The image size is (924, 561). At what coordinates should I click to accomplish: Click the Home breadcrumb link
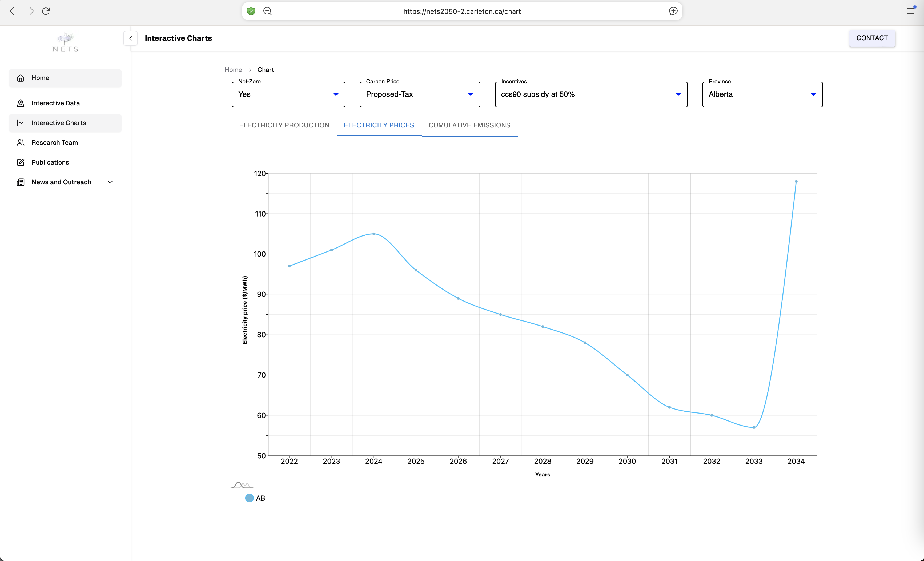click(x=233, y=70)
